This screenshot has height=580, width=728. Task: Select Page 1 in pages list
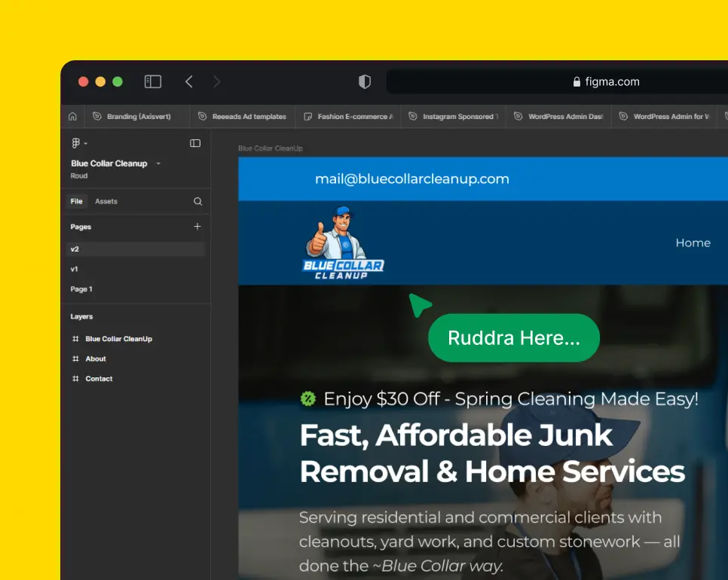pos(81,289)
